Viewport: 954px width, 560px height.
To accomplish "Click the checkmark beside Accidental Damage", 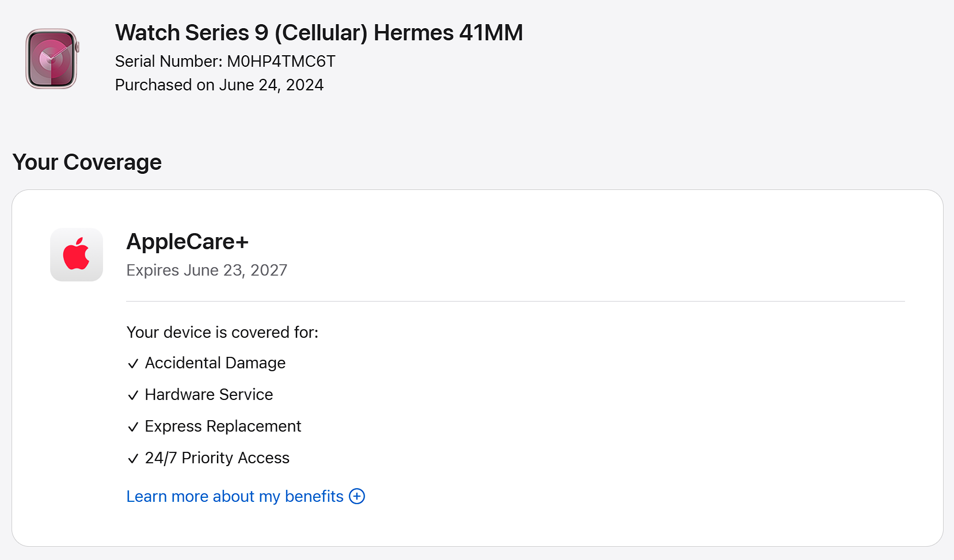I will point(133,364).
